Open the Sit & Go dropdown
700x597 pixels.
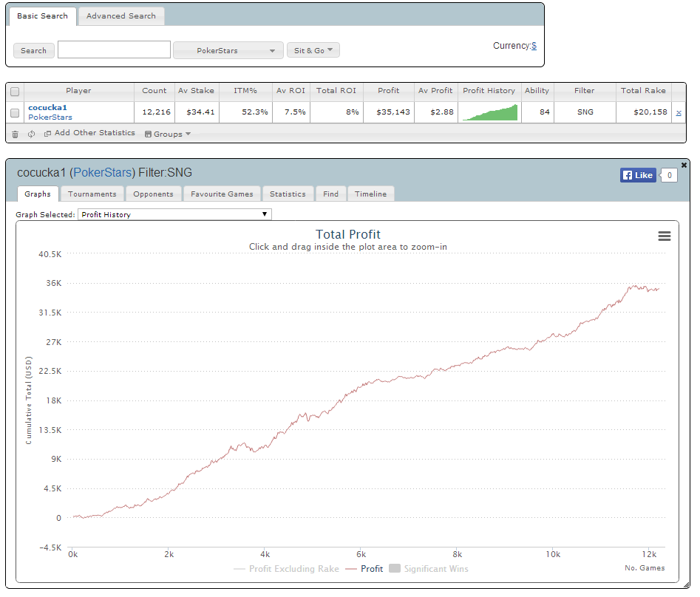pyautogui.click(x=313, y=50)
